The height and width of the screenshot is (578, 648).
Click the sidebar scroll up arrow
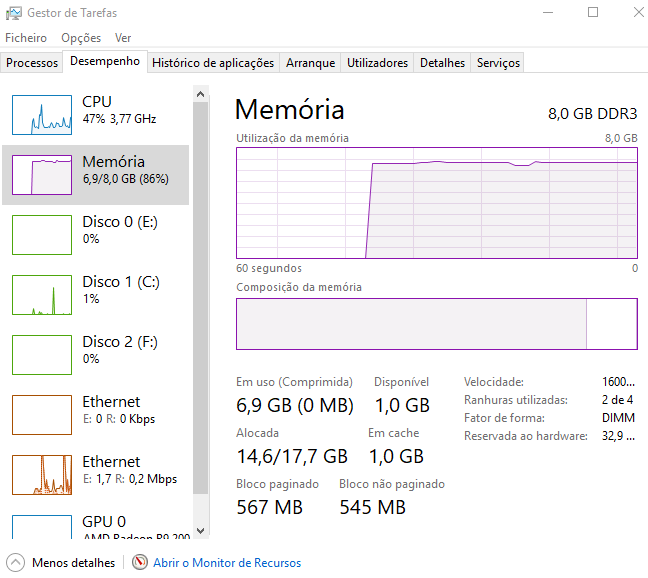(200, 94)
